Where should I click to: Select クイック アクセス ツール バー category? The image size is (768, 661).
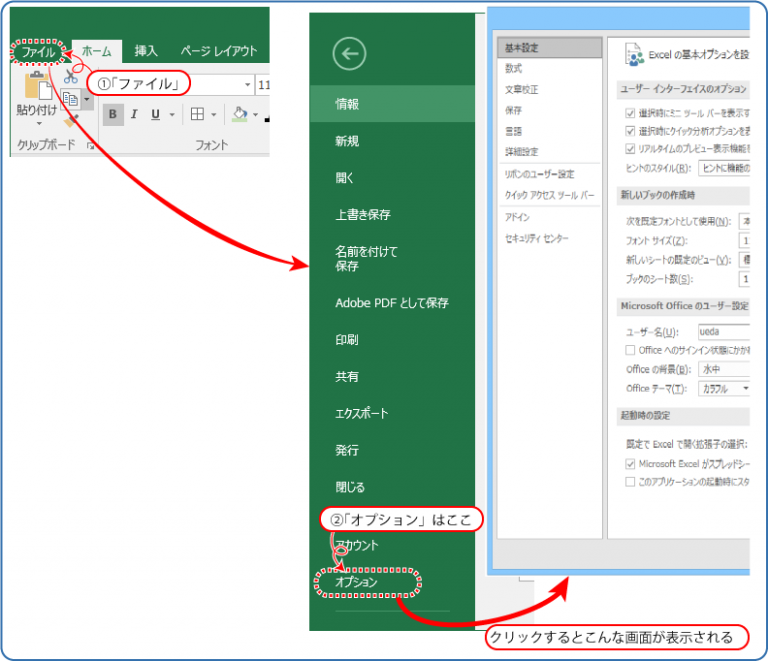pos(550,195)
